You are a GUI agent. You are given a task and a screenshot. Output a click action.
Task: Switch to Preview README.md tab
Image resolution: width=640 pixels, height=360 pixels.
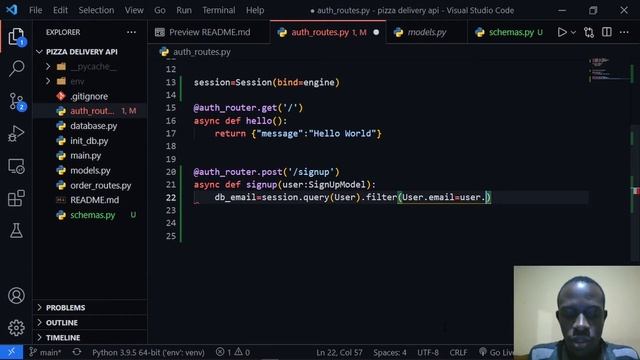point(209,32)
